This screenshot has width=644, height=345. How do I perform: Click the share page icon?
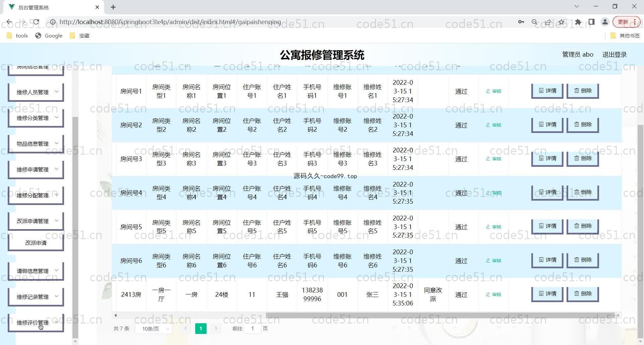(x=548, y=22)
